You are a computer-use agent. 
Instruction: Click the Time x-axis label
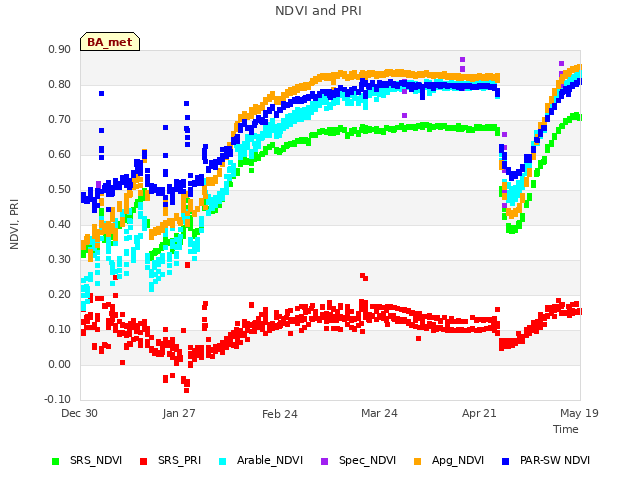[566, 429]
